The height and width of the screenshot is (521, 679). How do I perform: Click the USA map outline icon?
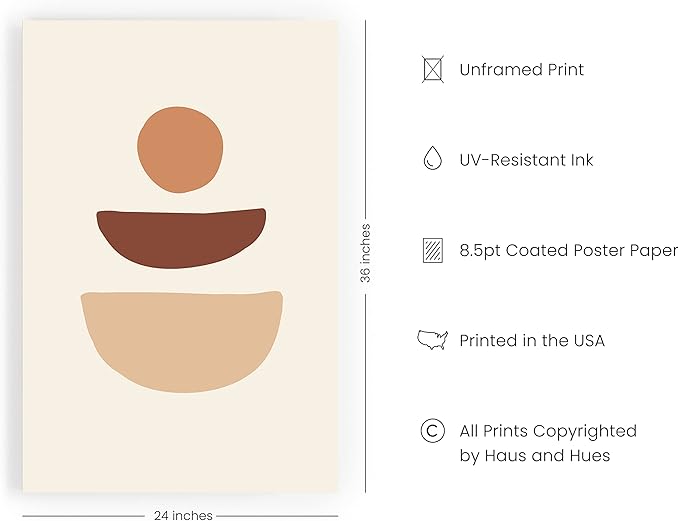tap(432, 340)
